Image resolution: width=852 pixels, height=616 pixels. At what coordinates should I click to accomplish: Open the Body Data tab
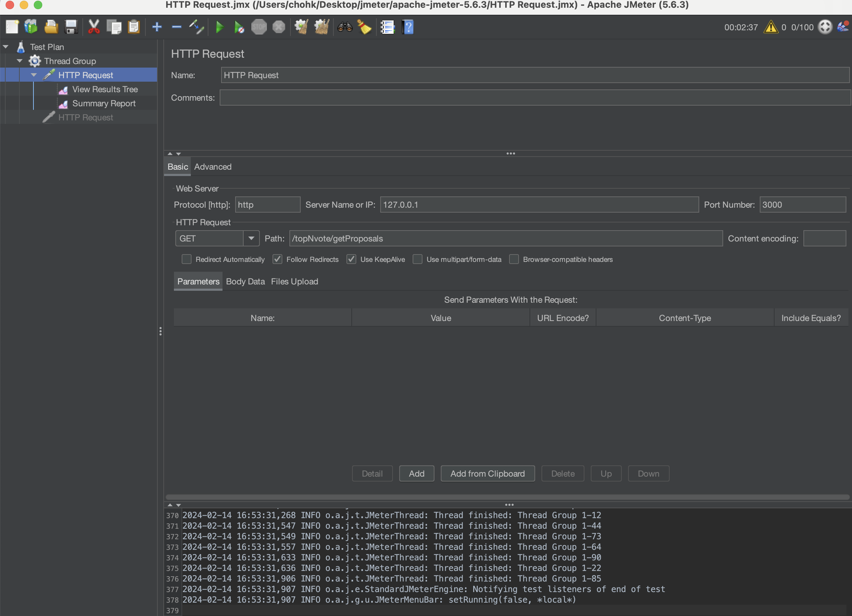coord(245,281)
